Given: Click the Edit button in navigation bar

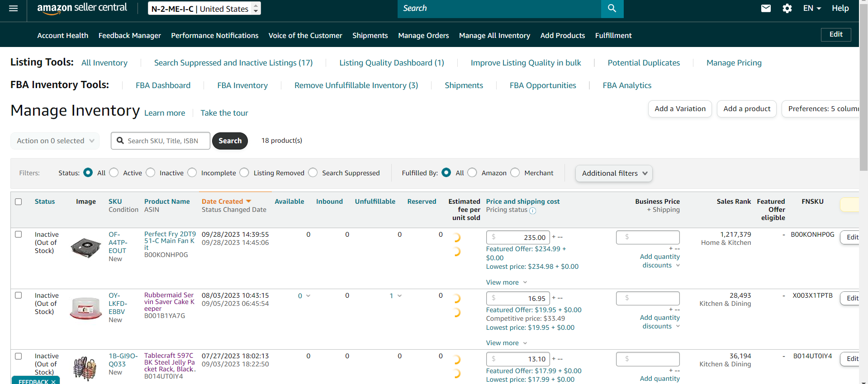Looking at the screenshot, I should 836,34.
